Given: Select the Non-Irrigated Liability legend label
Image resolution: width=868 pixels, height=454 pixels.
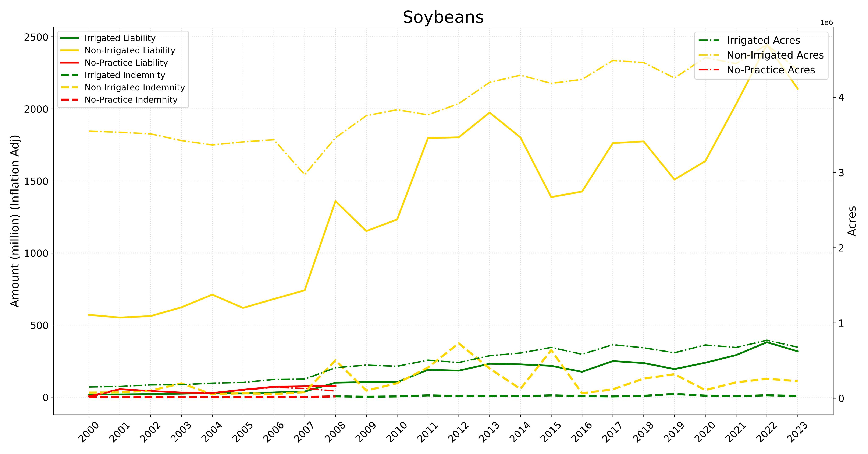Looking at the screenshot, I should pos(130,50).
